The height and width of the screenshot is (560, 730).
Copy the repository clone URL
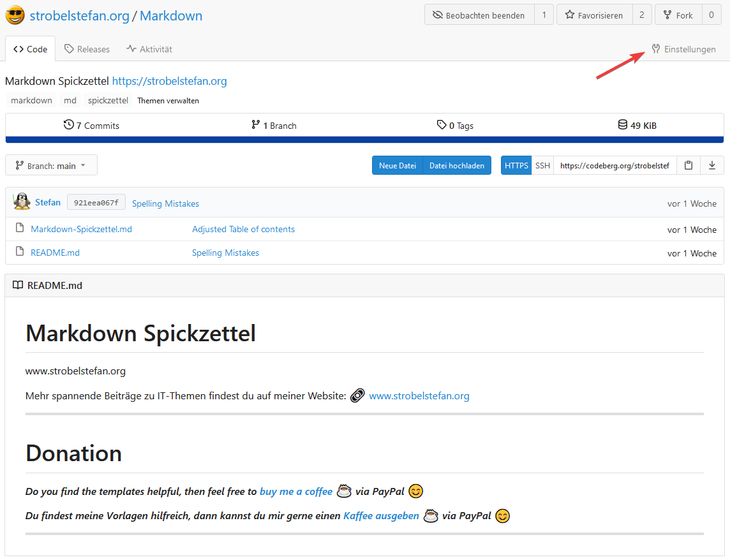[x=688, y=165]
